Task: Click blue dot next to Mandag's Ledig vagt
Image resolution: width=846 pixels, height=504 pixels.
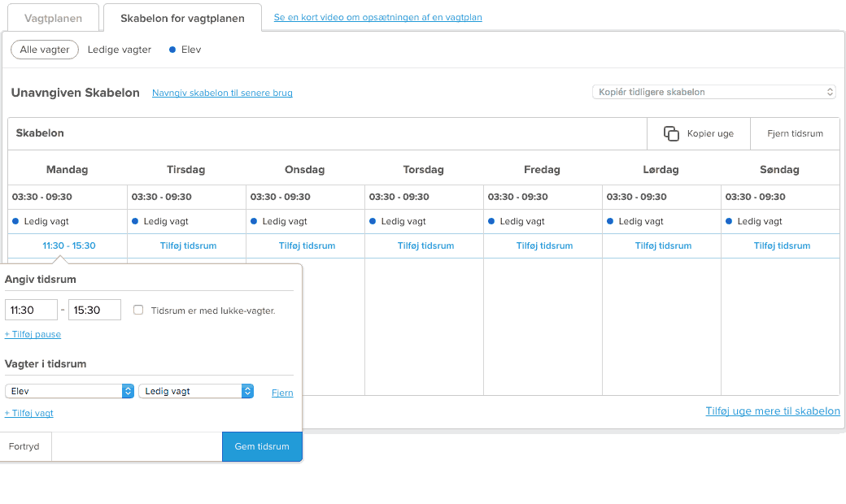Action: pyautogui.click(x=15, y=220)
